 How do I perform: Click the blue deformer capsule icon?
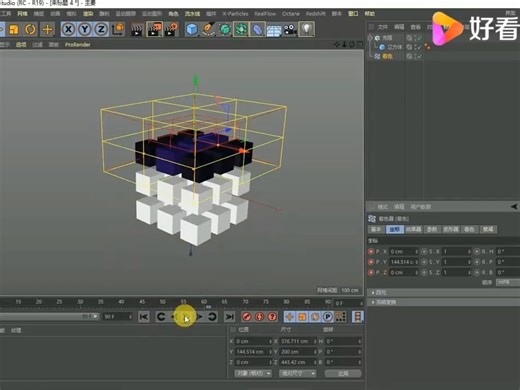tap(257, 29)
